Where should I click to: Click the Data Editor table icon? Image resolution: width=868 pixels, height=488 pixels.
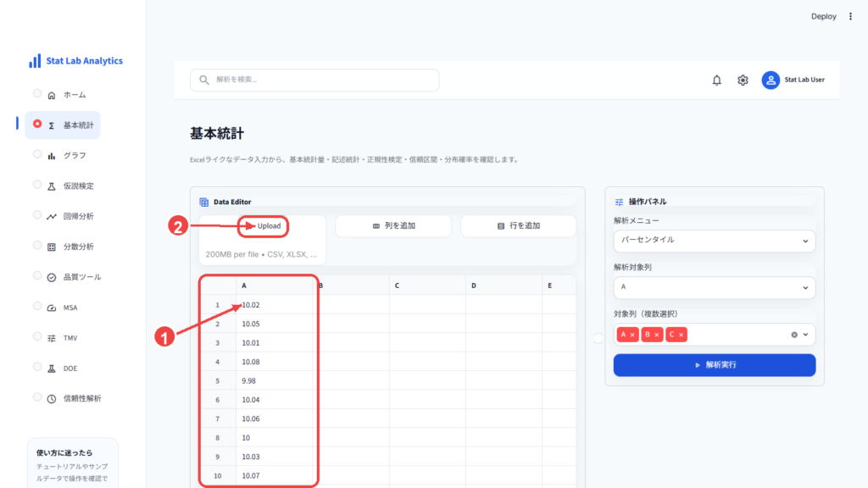(203, 202)
